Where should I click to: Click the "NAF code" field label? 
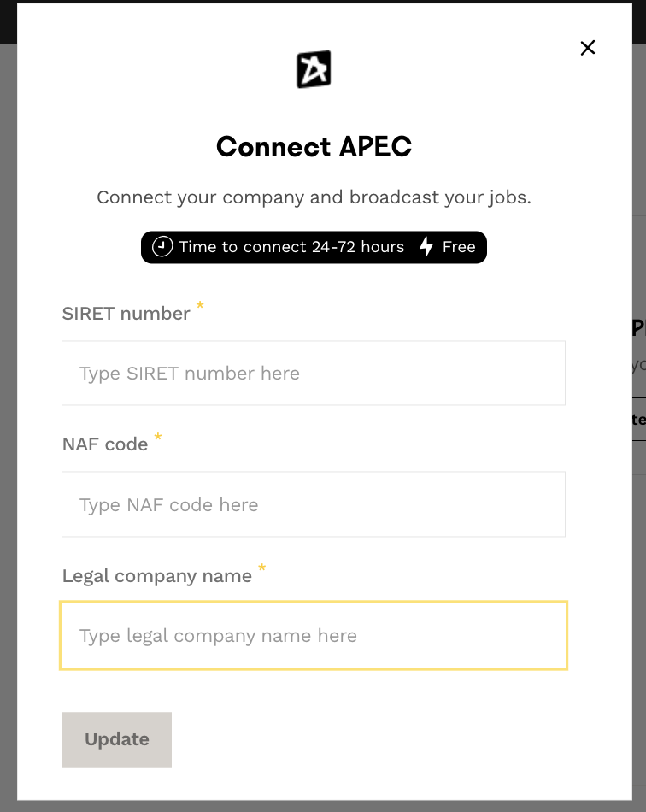(x=104, y=444)
